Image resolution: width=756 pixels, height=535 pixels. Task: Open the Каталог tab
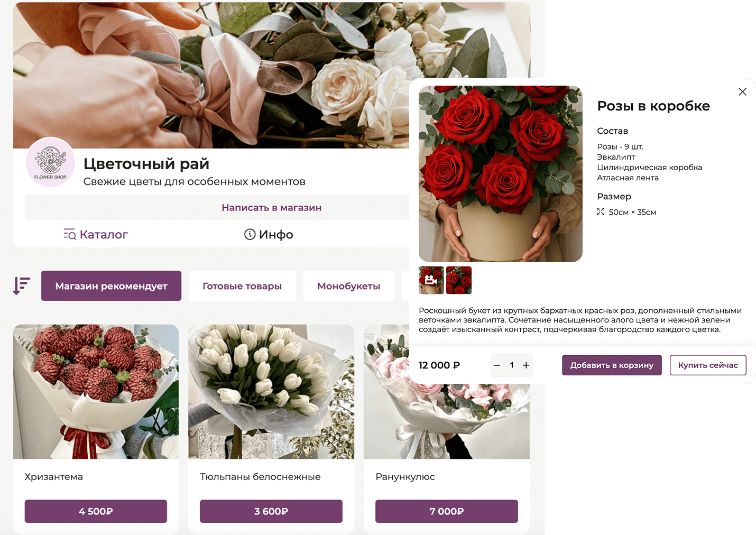pos(96,234)
